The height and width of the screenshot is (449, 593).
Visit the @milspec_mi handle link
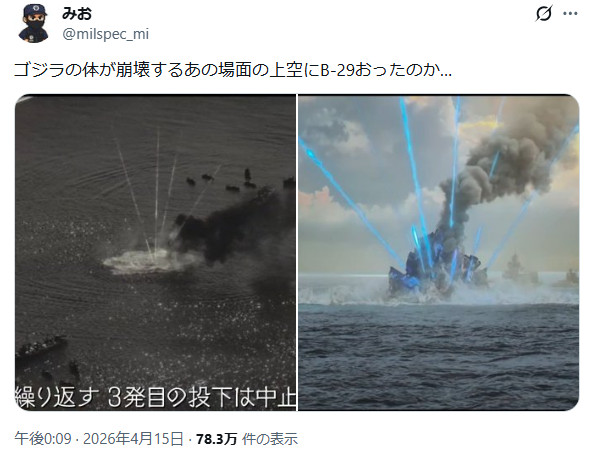106,34
